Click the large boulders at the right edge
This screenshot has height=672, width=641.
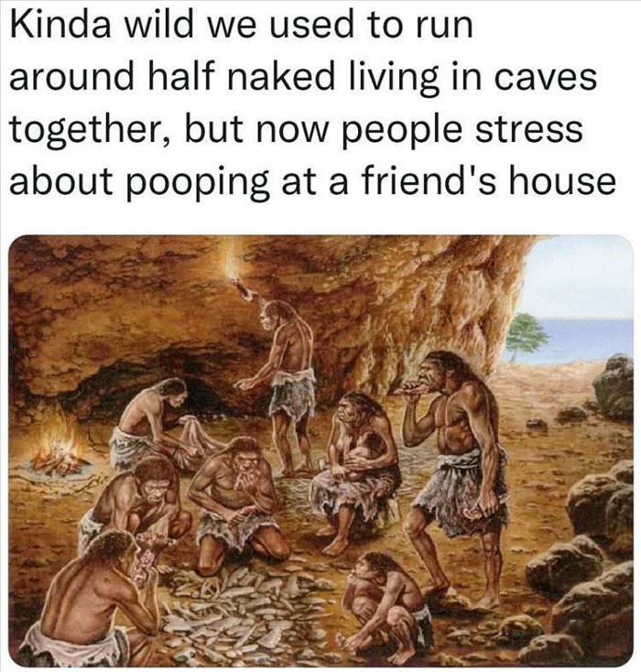(596, 558)
